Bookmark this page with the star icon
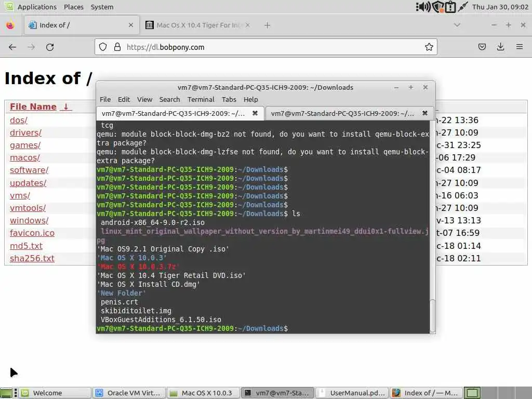The width and height of the screenshot is (532, 399). pos(429,47)
